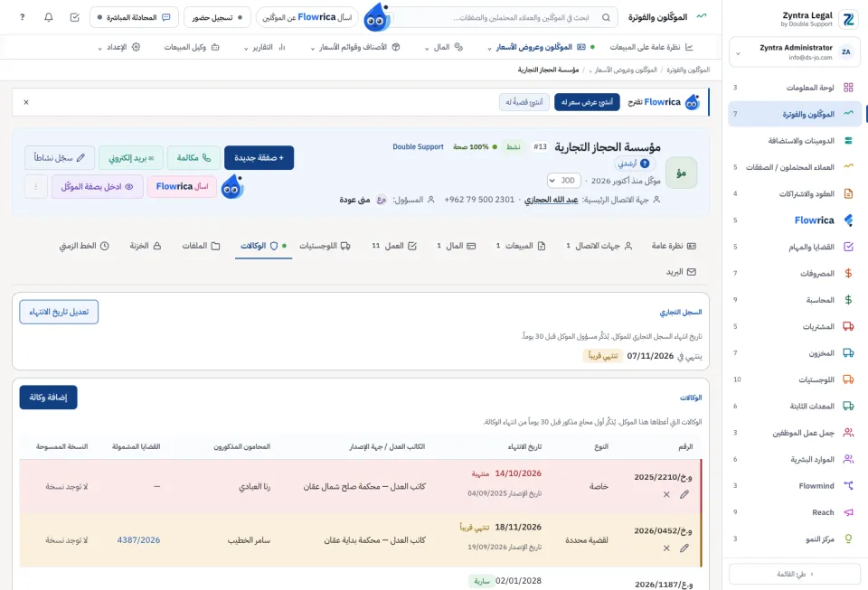Expand the Zyntra Administrator account dropdown
This screenshot has height=590, width=868.
(795, 52)
